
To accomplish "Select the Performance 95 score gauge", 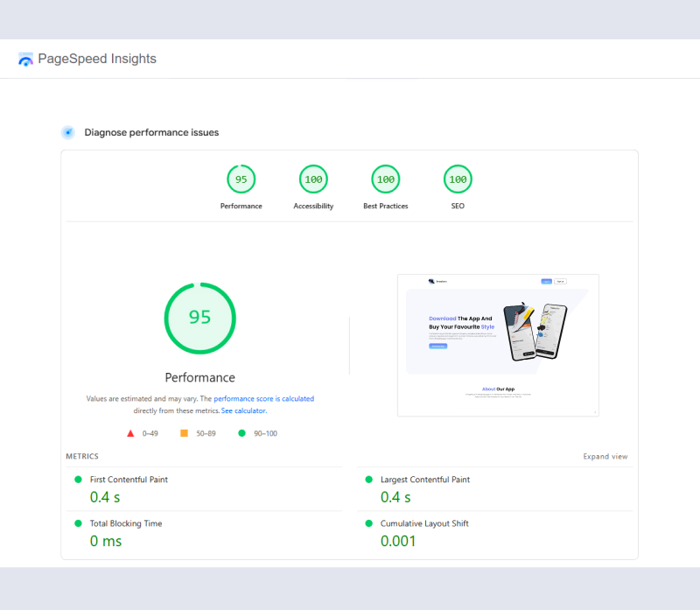I will pos(241,179).
